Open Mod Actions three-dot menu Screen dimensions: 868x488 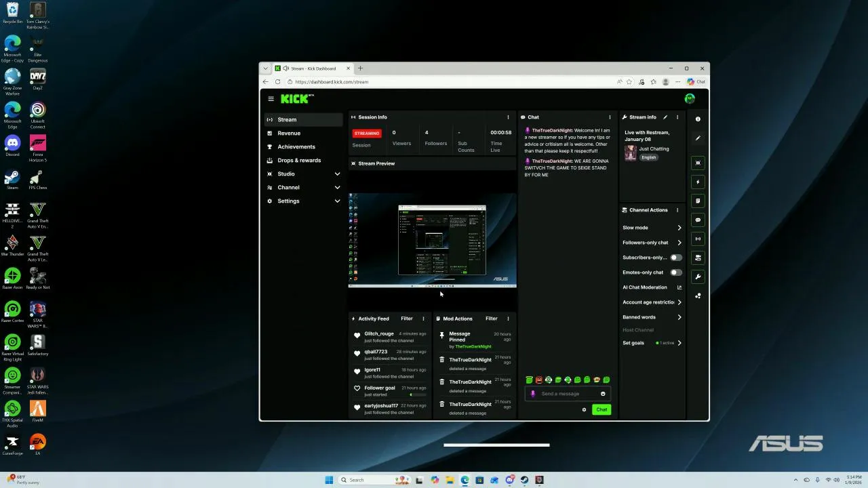(x=508, y=319)
